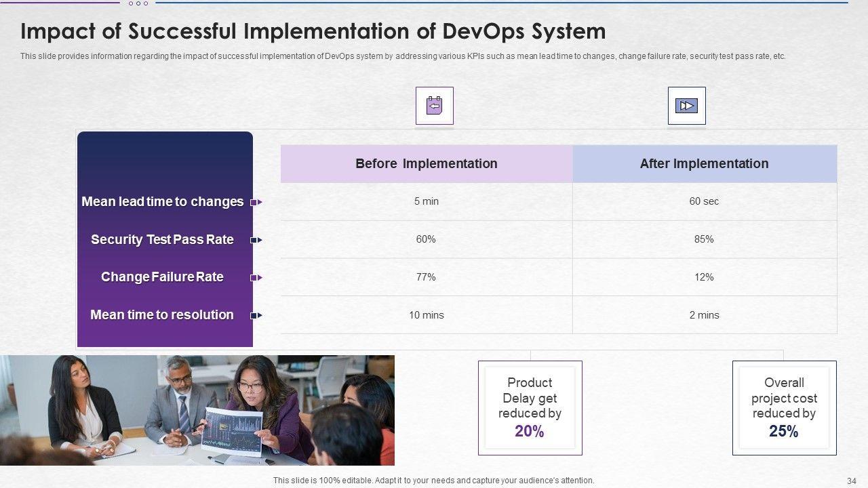The image size is (868, 488).
Task: Select the After Implementation column header
Action: point(704,164)
